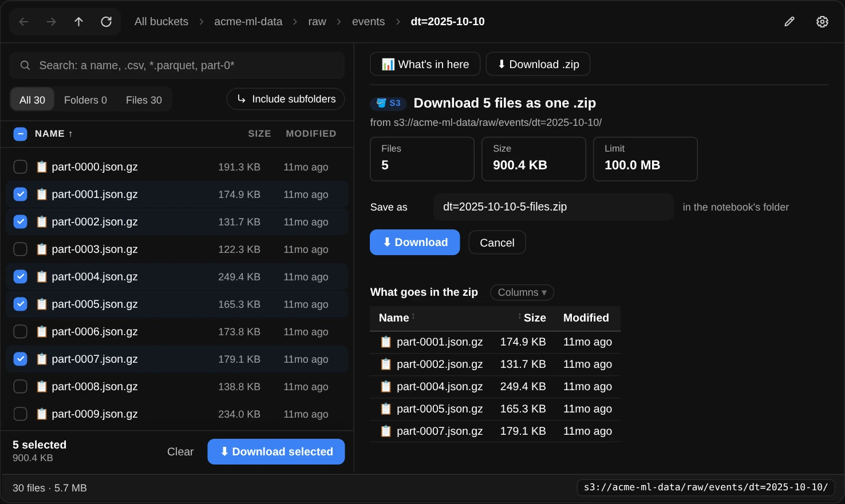845x504 pixels.
Task: Edit the path with the pencil icon
Action: coord(789,22)
